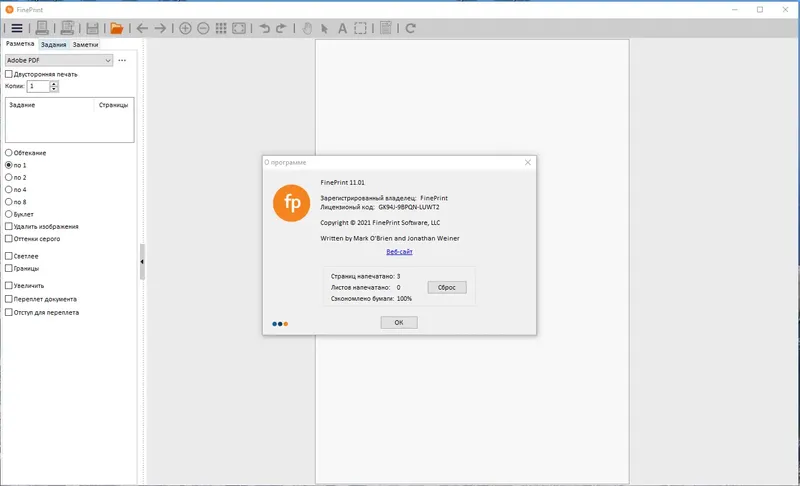Click the Copyright © 2021 FinePrint Software line
This screenshot has height=486, width=800.
coord(380,223)
